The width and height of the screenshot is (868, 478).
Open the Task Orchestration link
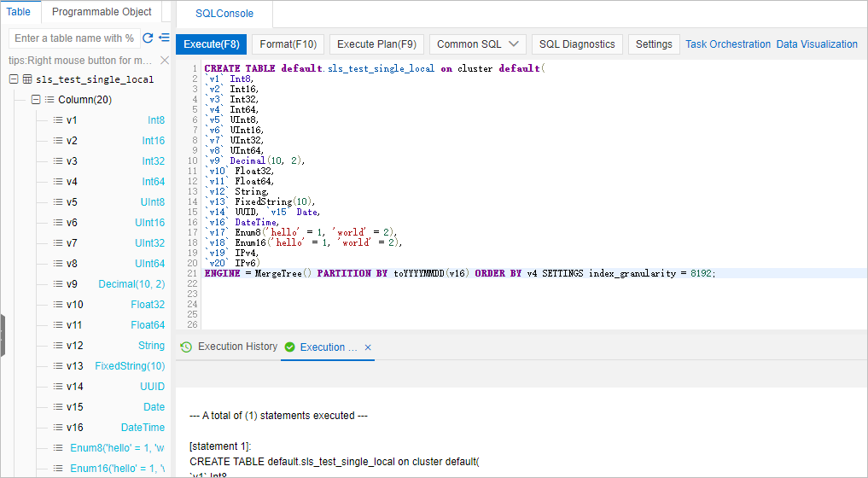pyautogui.click(x=728, y=44)
